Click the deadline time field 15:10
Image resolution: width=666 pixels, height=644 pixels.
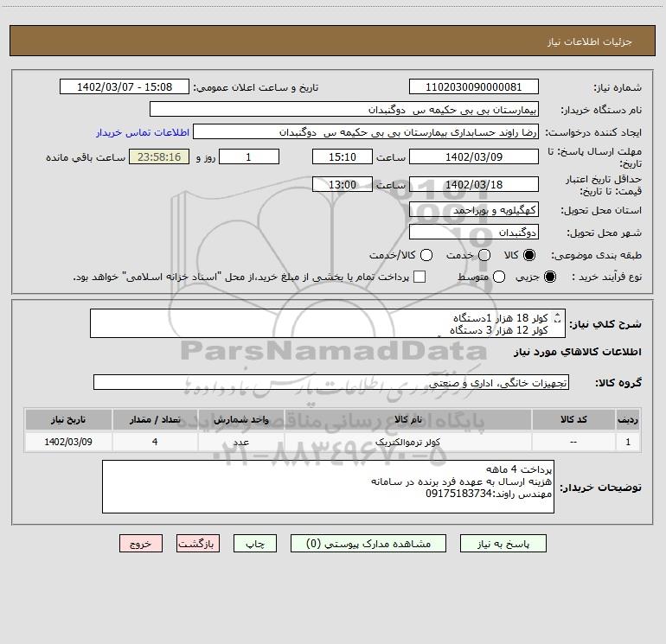[343, 156]
